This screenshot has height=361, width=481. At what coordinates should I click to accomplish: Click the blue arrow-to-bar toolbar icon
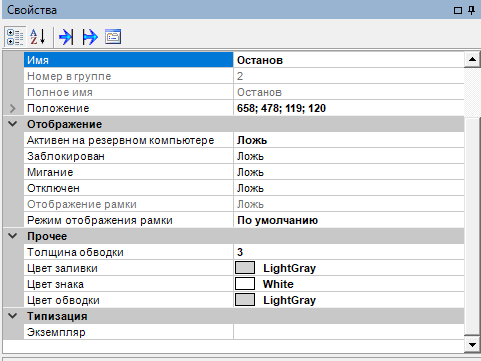[x=66, y=36]
